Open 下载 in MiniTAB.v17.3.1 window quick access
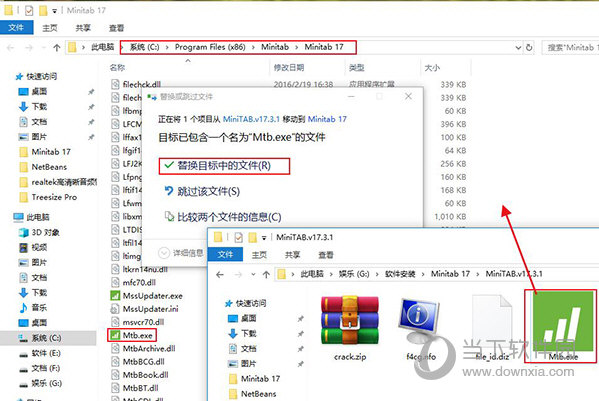Screen dimensions: 599x401 tap(243, 333)
